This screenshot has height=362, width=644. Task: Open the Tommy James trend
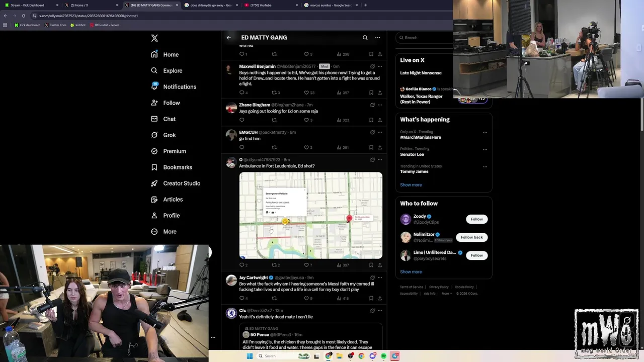pyautogui.click(x=414, y=171)
